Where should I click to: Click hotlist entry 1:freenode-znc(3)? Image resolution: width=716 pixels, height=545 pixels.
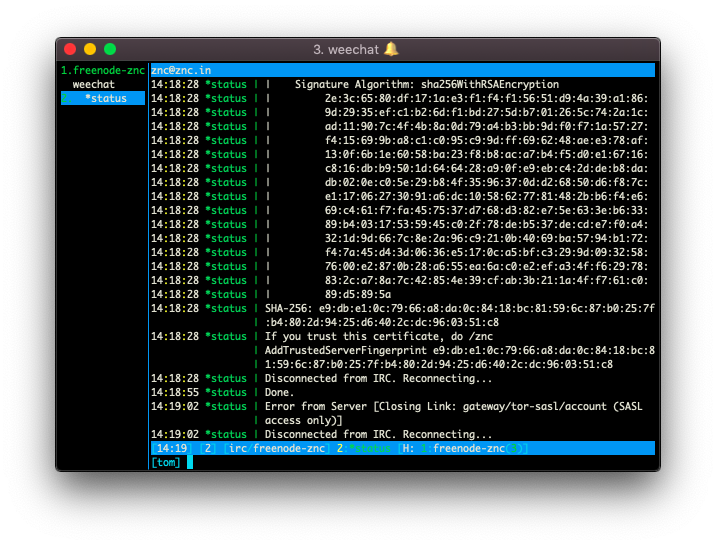tap(472, 448)
